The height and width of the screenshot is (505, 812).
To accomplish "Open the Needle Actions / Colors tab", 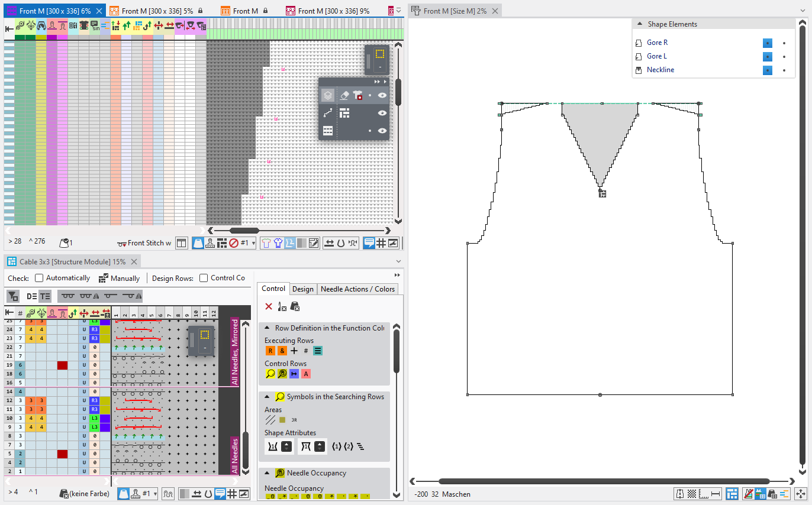I will 357,289.
